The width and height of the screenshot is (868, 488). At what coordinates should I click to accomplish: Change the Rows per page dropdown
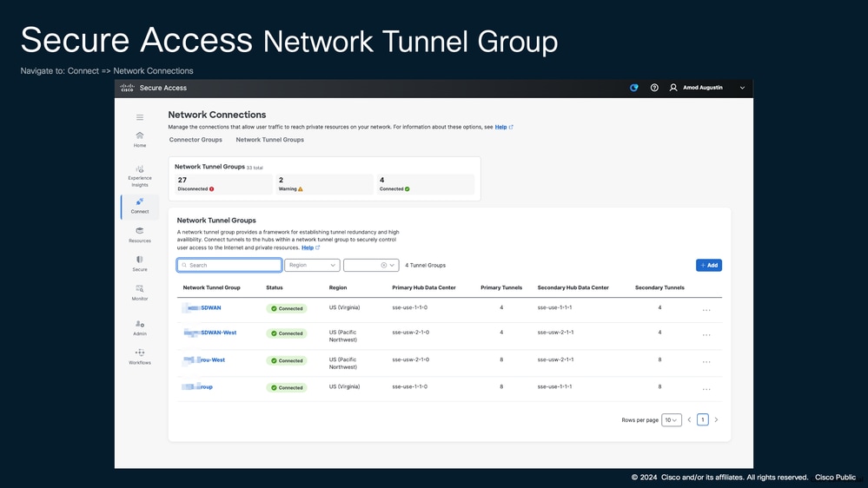coord(671,420)
